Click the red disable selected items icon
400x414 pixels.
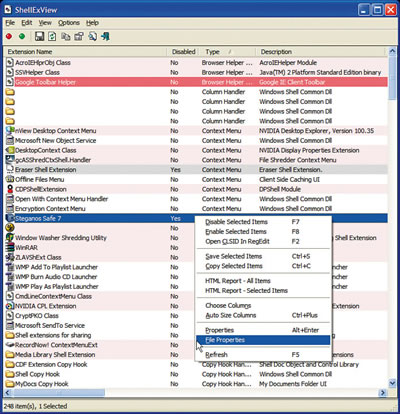(9, 36)
